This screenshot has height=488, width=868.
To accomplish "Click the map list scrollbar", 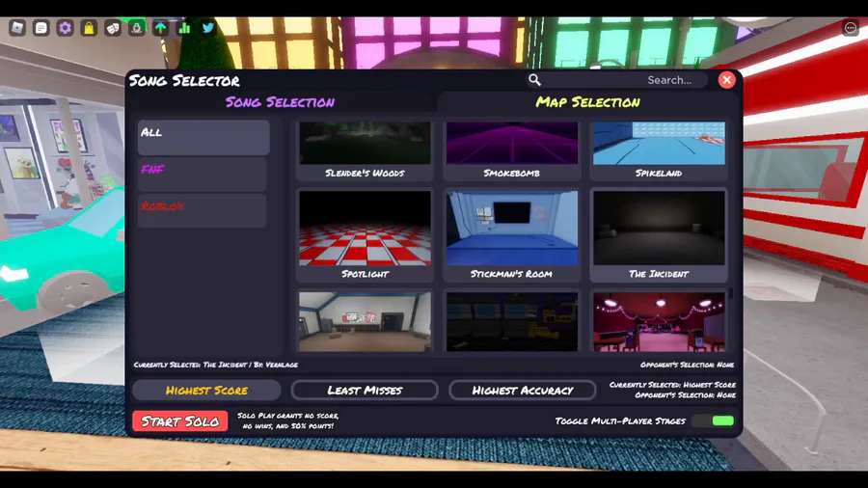I will (731, 292).
